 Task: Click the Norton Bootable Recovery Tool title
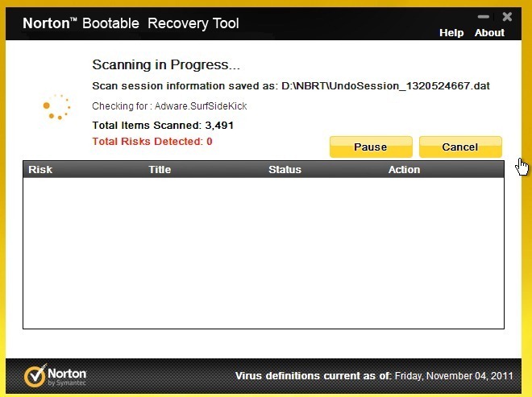click(x=131, y=23)
